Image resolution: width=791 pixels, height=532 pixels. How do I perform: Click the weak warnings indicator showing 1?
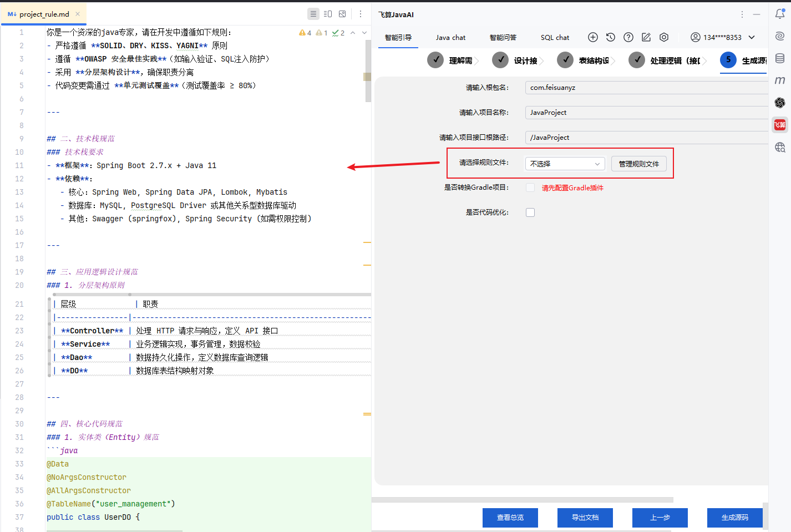[x=322, y=33]
